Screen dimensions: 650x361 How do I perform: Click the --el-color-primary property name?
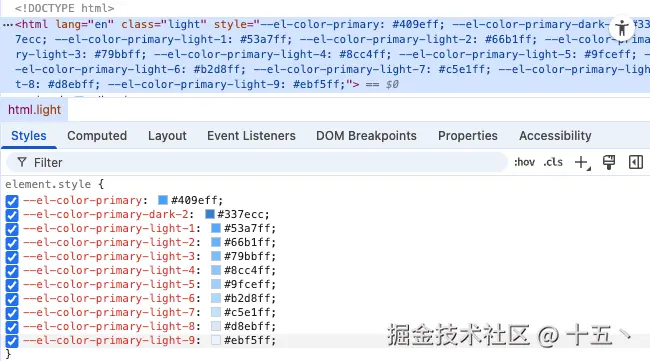click(82, 200)
